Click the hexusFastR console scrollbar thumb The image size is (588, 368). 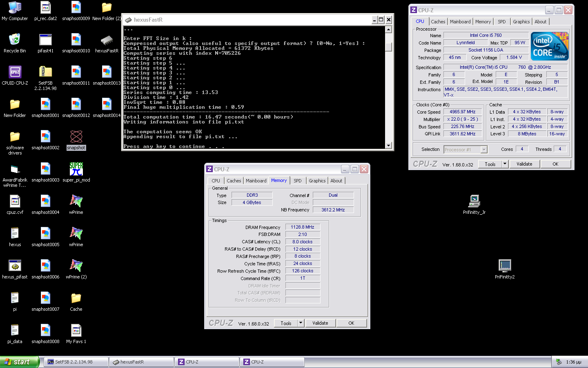click(x=388, y=47)
